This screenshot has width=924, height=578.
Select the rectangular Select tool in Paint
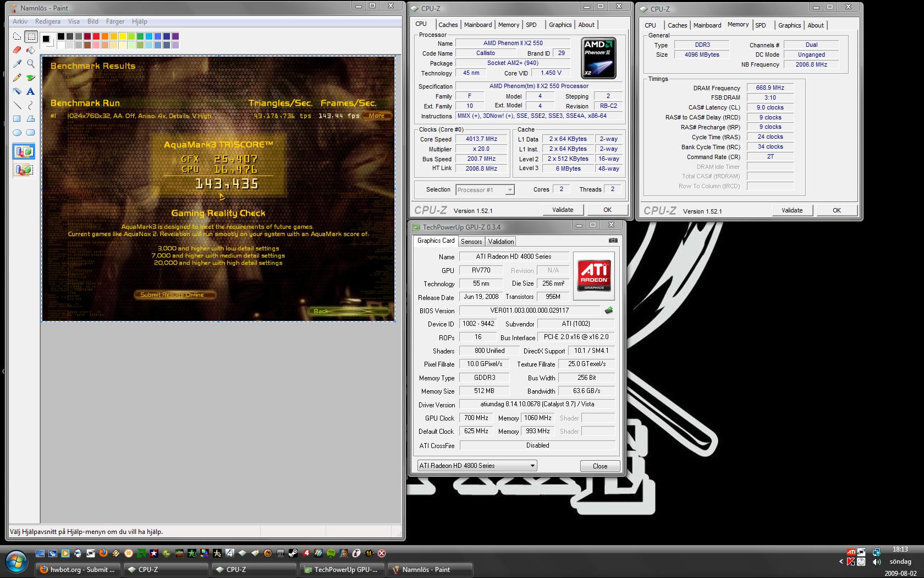point(31,37)
